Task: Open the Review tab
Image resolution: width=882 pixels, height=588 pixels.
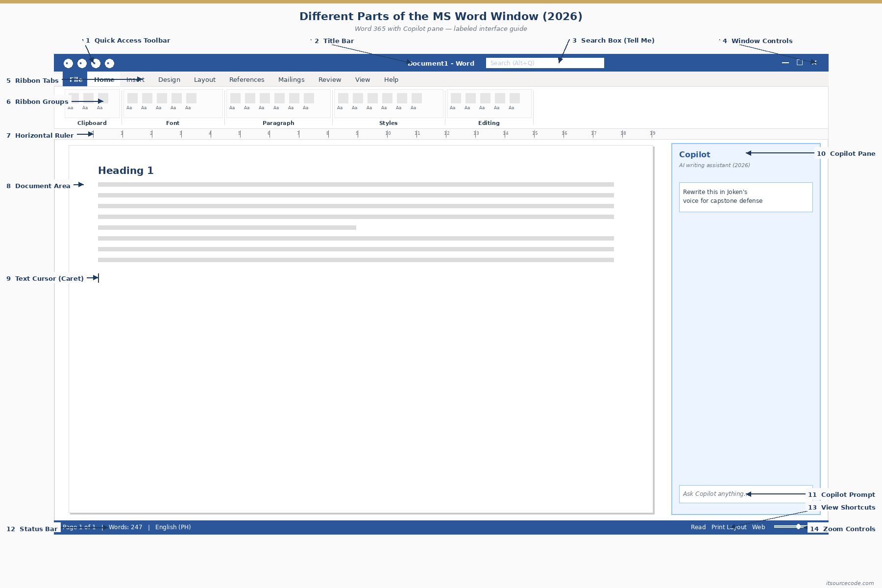Action: [330, 79]
